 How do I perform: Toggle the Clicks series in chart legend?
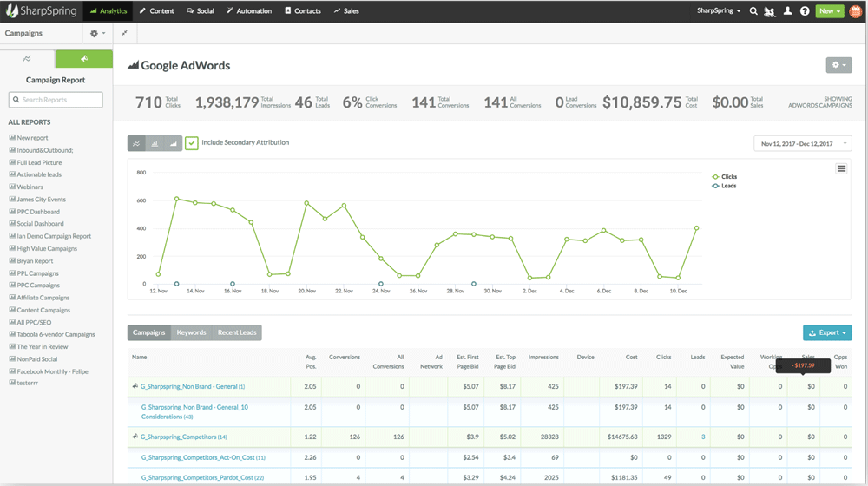728,176
